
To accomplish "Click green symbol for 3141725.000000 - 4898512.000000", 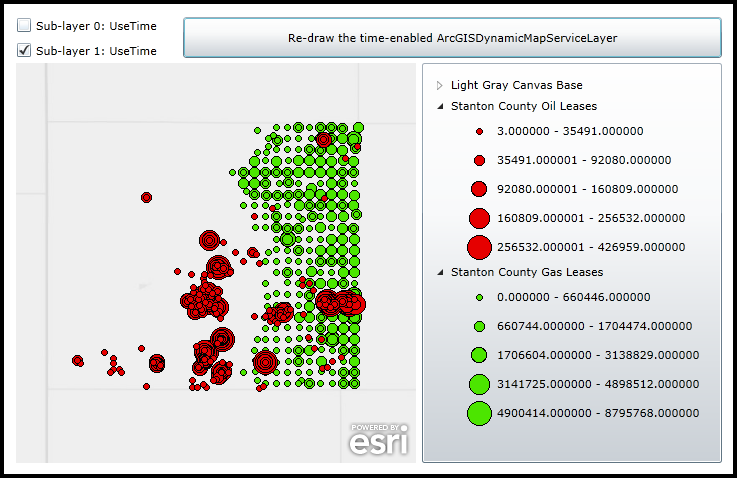I will [479, 384].
